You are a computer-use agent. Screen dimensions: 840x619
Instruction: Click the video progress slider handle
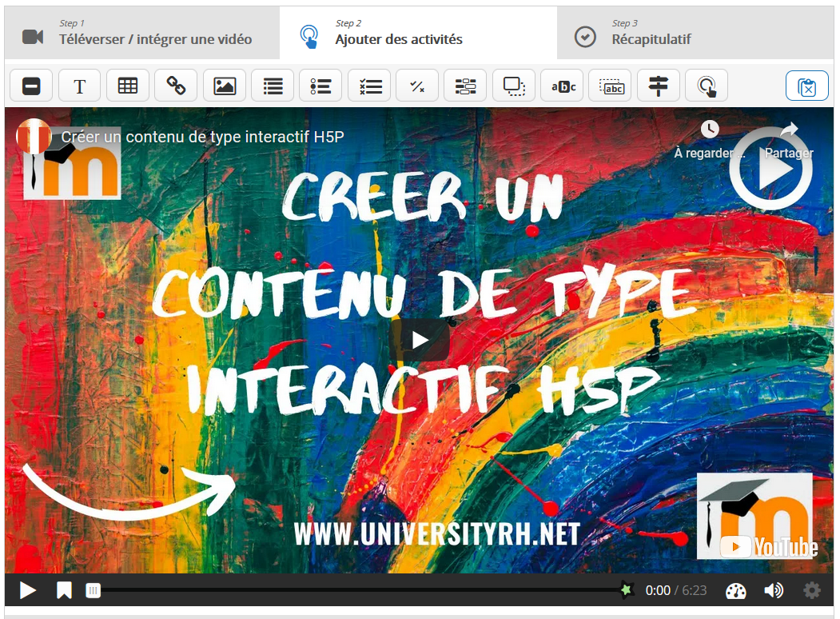pyautogui.click(x=94, y=590)
